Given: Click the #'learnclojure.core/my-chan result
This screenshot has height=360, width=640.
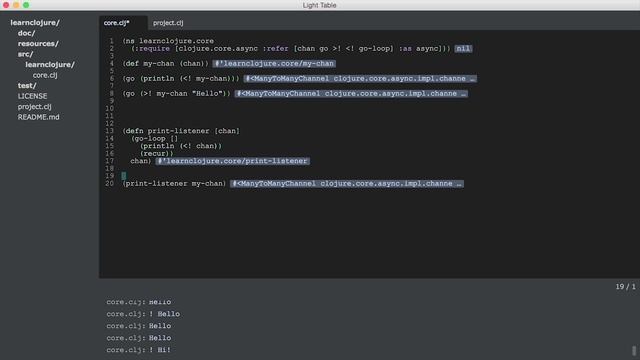Looking at the screenshot, I should 274,64.
